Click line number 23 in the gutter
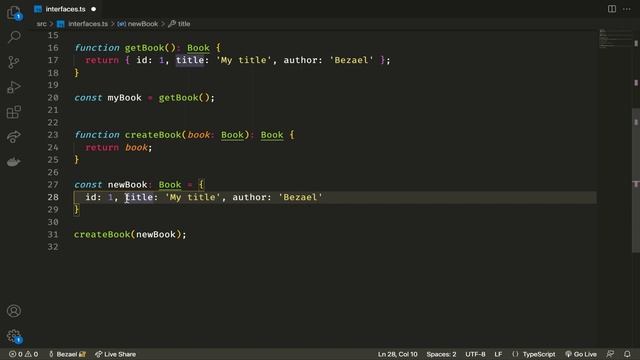The height and width of the screenshot is (360, 640). click(x=53, y=135)
